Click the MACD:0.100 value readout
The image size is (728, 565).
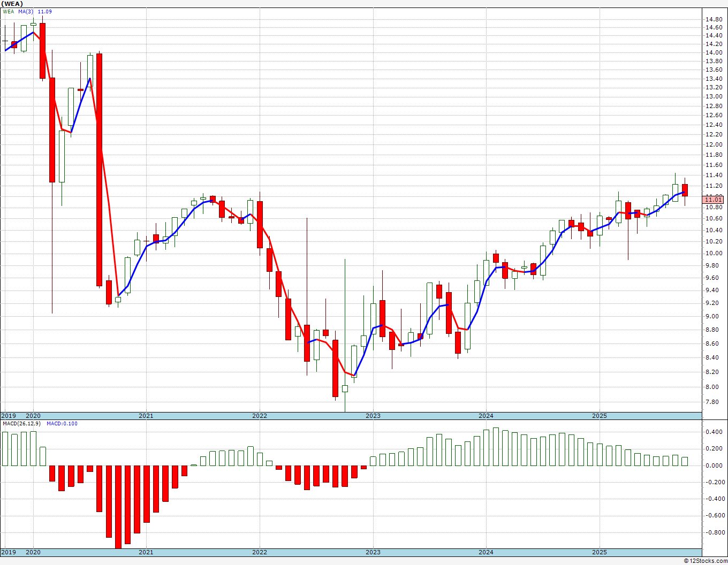[x=62, y=423]
